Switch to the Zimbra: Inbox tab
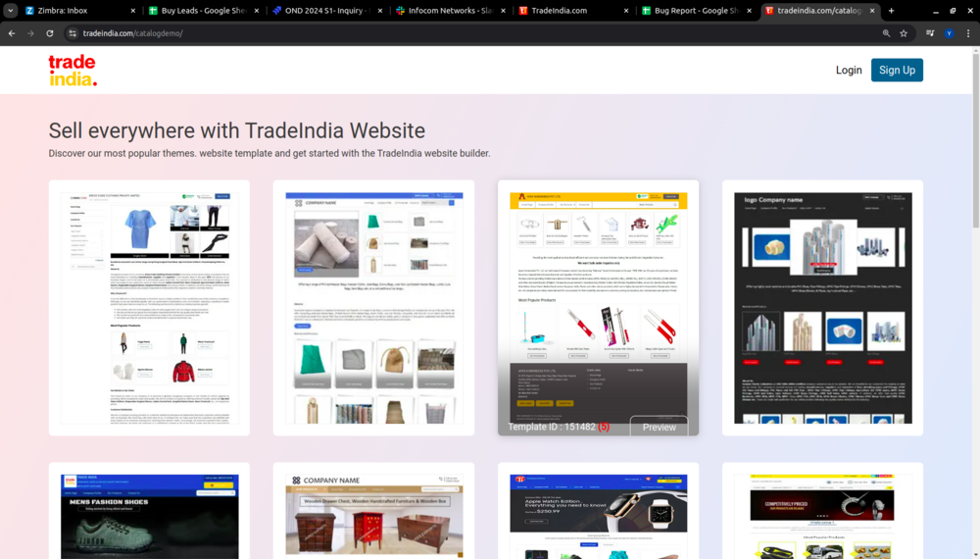Viewport: 980px width, 559px height. click(x=81, y=11)
